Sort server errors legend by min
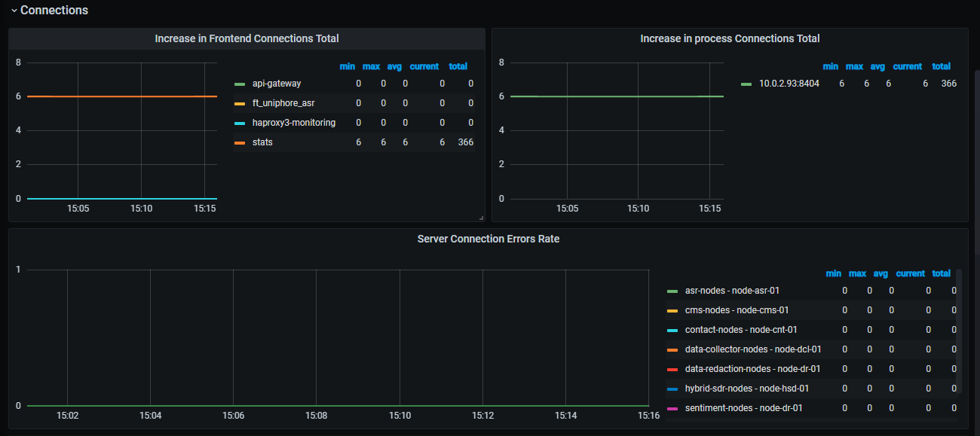 pyautogui.click(x=834, y=273)
